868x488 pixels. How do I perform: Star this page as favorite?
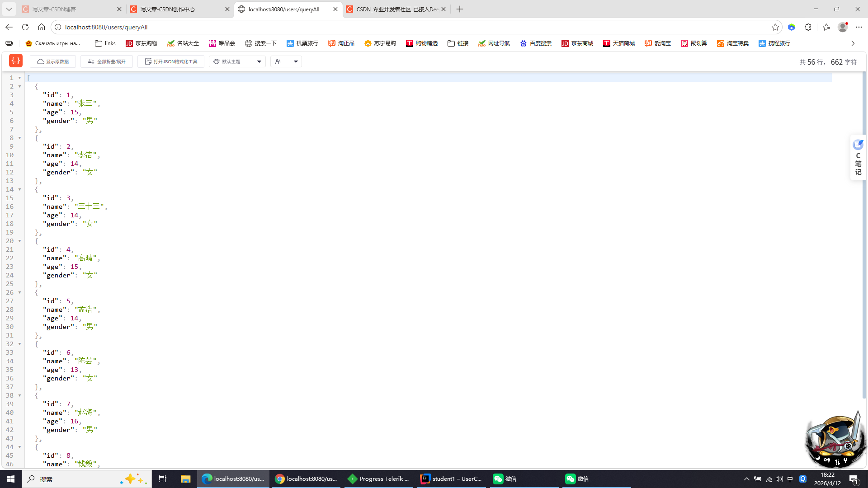click(x=775, y=27)
